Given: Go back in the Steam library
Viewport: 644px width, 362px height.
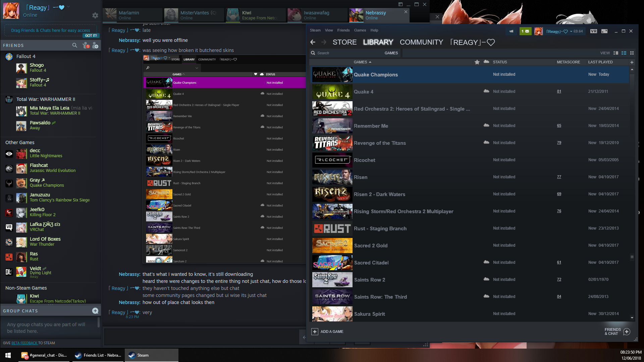Looking at the screenshot, I should point(313,42).
